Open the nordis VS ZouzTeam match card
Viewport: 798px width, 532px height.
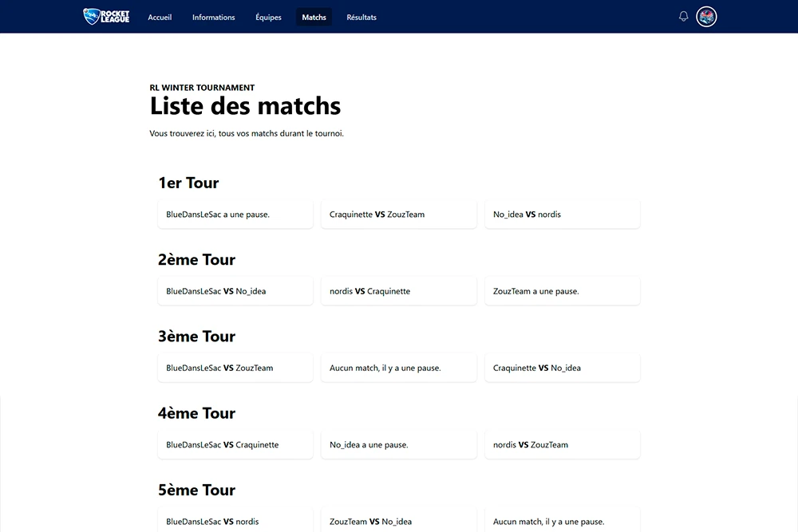tap(562, 444)
